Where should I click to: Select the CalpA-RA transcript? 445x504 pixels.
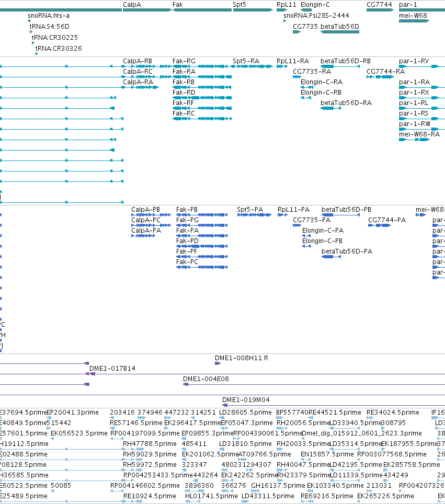tap(140, 87)
